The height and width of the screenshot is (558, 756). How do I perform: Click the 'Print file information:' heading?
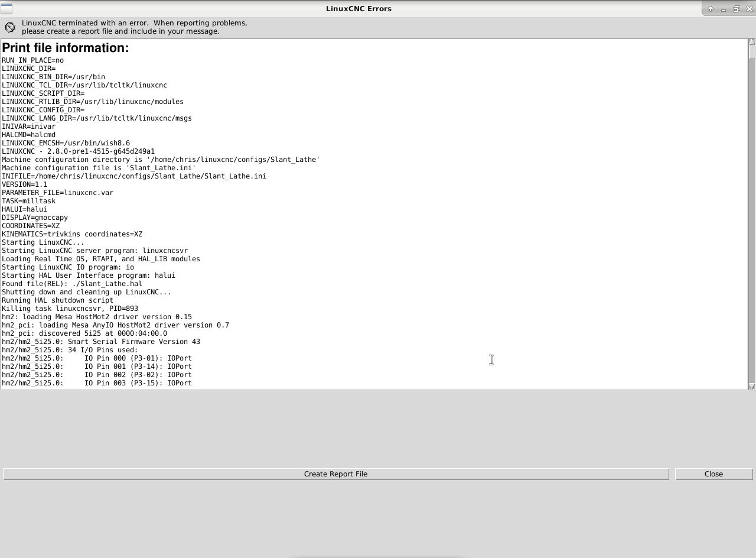pos(66,48)
